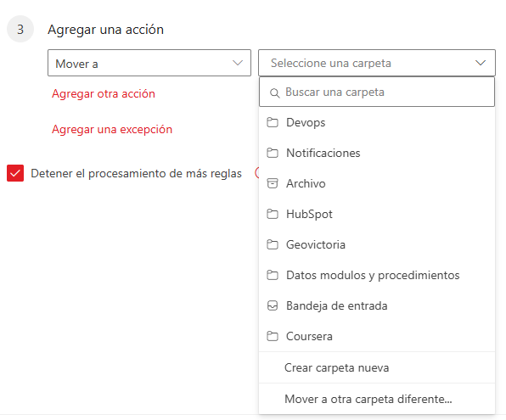Click the Devops folder icon
The image size is (506, 420).
point(273,122)
